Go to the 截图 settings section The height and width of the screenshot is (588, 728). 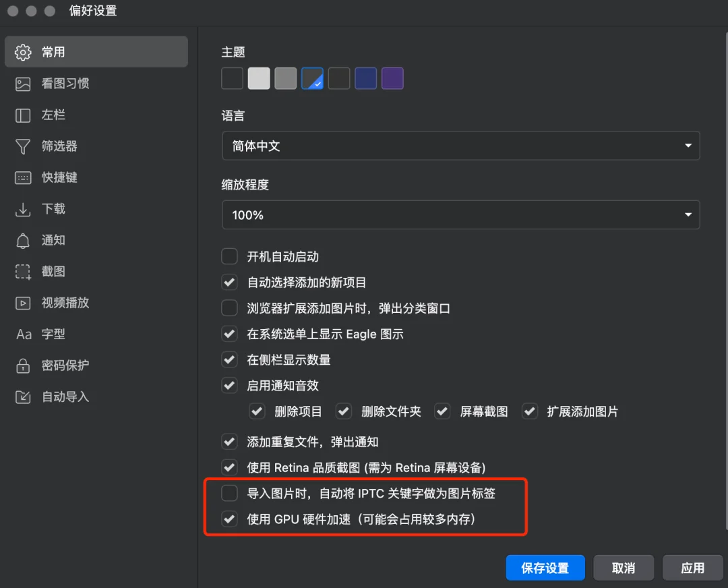click(53, 272)
